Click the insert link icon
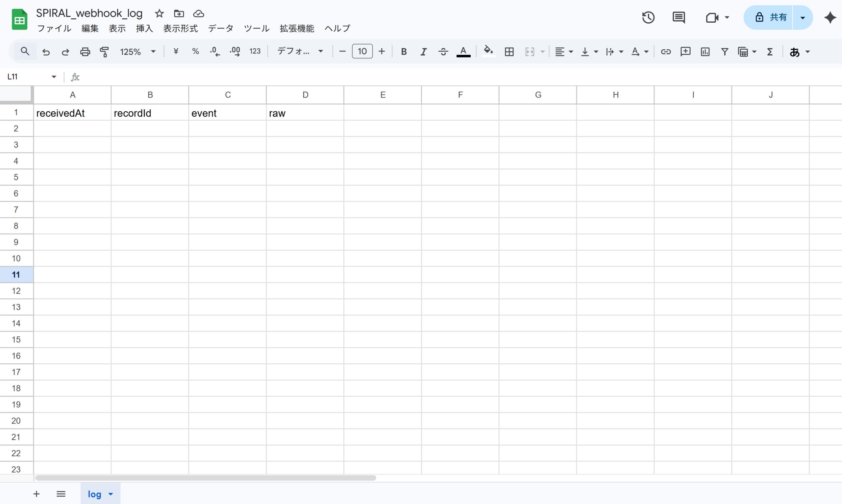842x504 pixels. point(666,52)
